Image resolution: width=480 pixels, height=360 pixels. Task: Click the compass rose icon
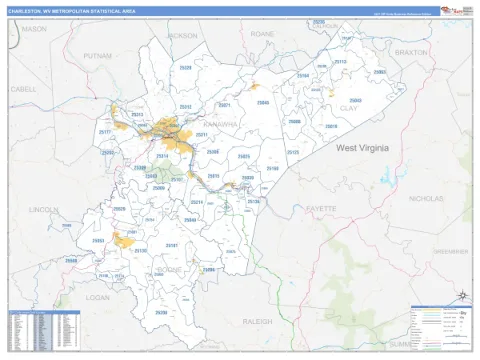click(x=462, y=295)
